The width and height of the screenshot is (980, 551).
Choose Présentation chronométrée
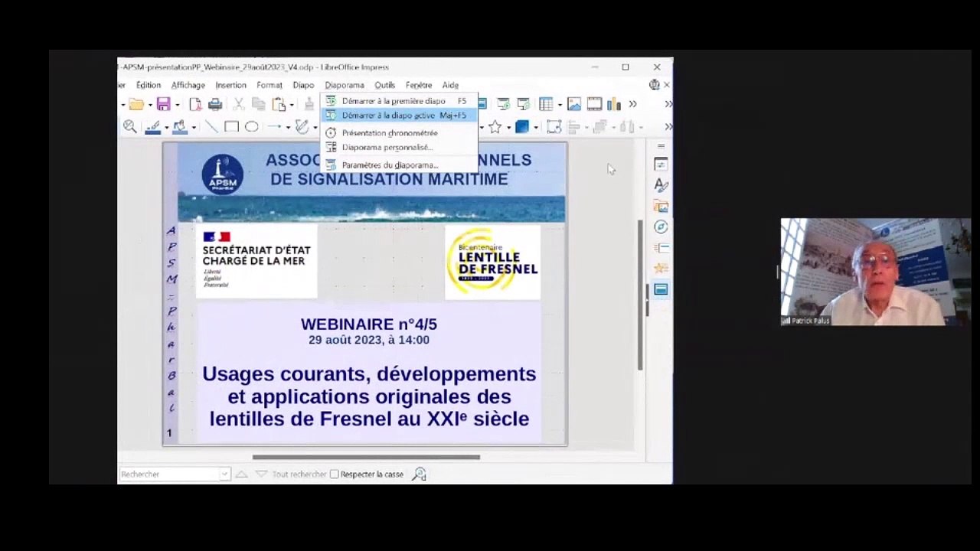click(399, 133)
